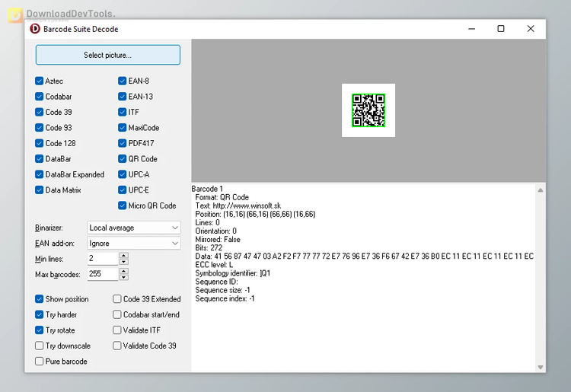The height and width of the screenshot is (392, 571).
Task: Check the Validate Code 39 option
Action: [x=117, y=346]
